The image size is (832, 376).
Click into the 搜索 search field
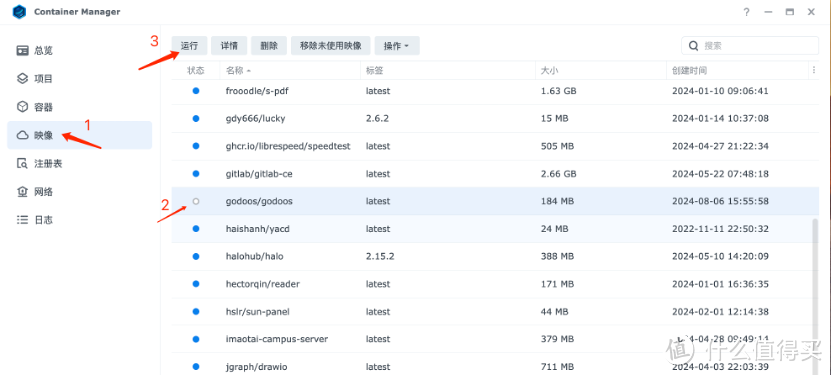(750, 46)
